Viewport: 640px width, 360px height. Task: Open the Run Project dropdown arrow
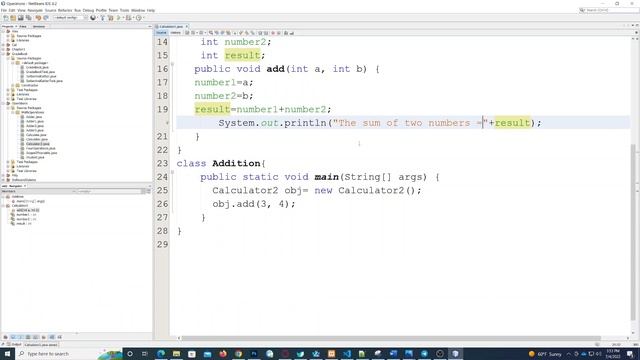tap(123, 18)
